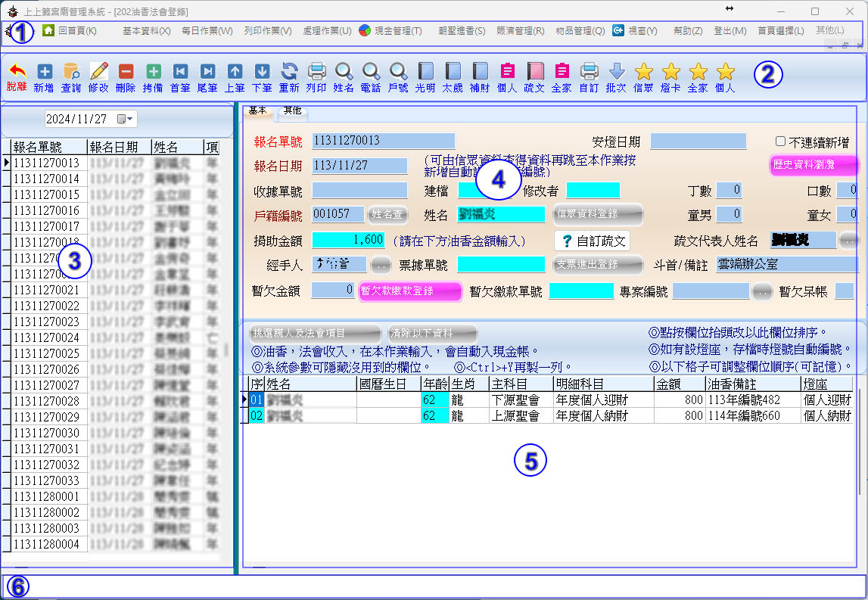This screenshot has height=600, width=868.
Task: Click the ellipsis button beside 專案編號 field
Action: click(762, 291)
